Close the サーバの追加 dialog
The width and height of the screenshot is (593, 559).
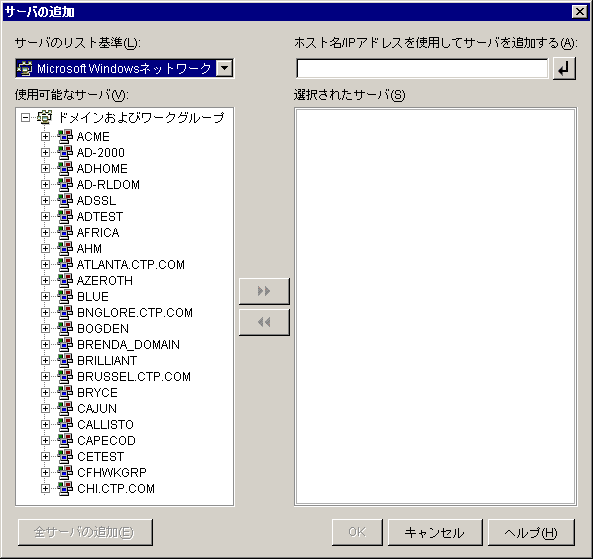pyautogui.click(x=579, y=12)
